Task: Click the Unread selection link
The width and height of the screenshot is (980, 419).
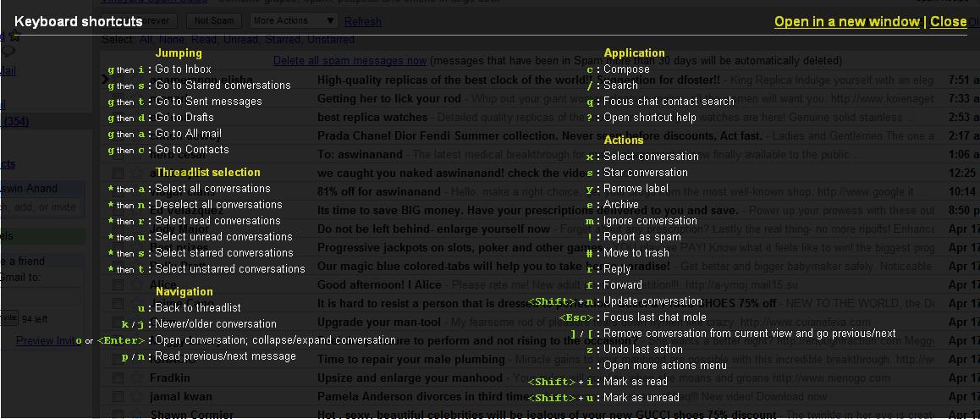Action: tap(240, 40)
